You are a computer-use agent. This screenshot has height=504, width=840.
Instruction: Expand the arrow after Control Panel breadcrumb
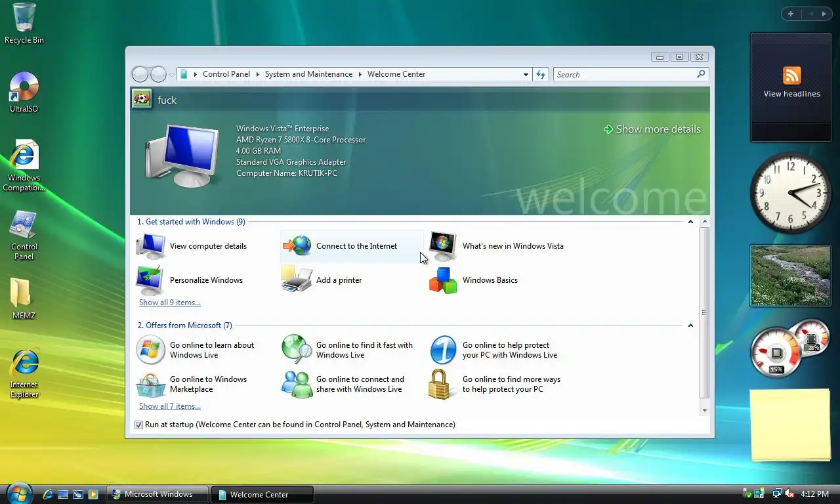[257, 74]
